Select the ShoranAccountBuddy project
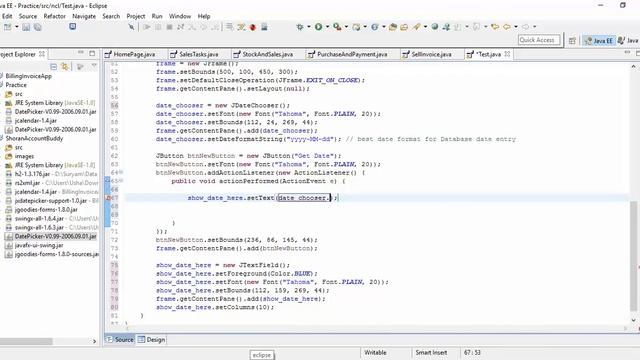Viewport: 640px width, 360px height. click(34, 138)
